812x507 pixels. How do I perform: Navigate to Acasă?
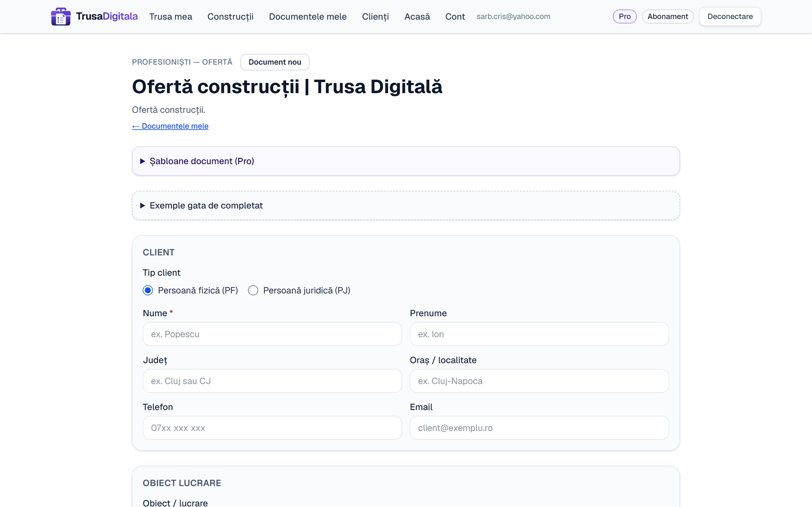click(x=417, y=16)
